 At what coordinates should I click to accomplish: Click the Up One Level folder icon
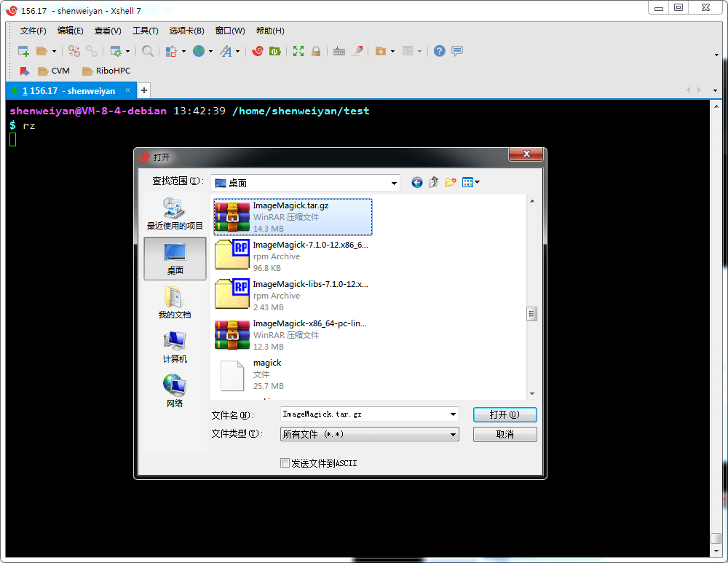coord(434,182)
